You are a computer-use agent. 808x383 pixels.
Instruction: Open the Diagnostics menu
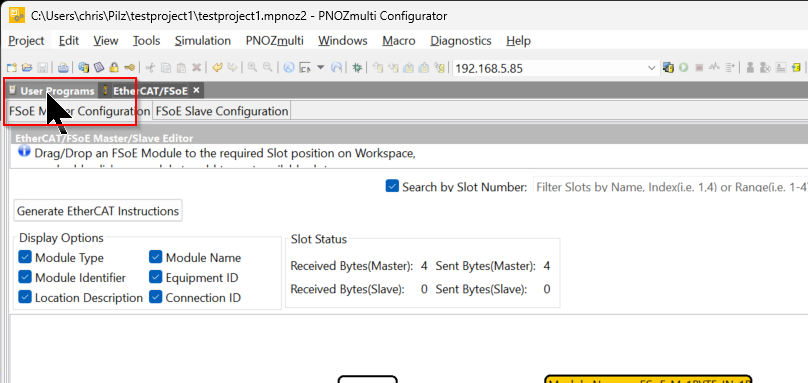click(x=461, y=41)
